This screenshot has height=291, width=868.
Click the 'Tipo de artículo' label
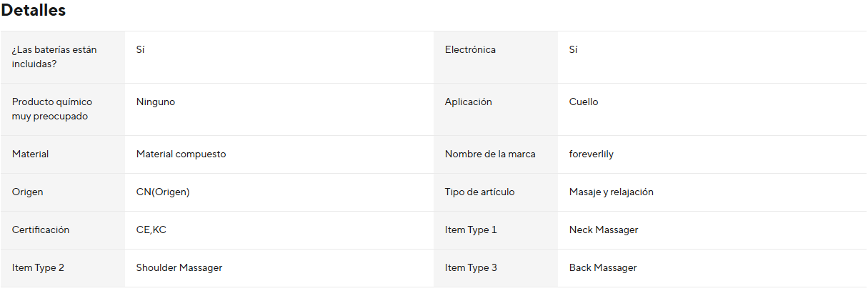coord(479,192)
